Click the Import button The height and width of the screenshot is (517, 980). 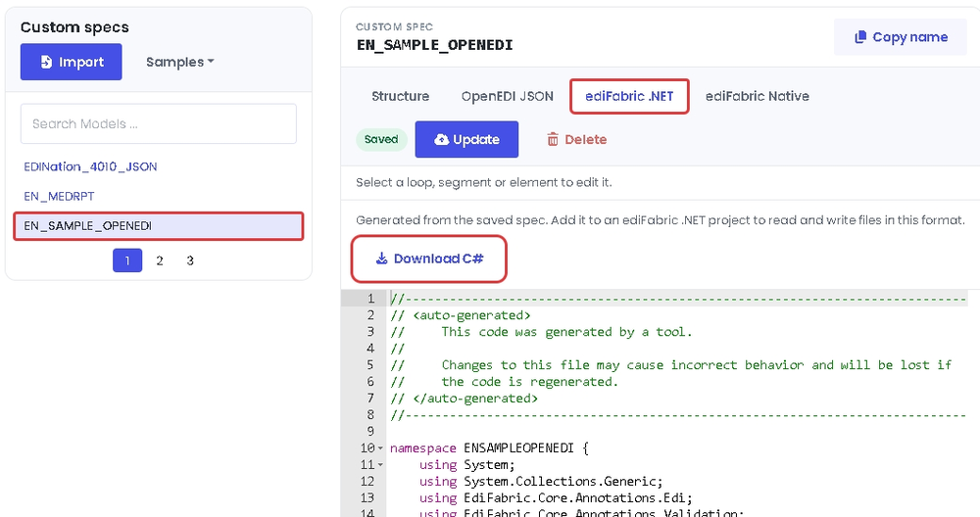pyautogui.click(x=72, y=62)
